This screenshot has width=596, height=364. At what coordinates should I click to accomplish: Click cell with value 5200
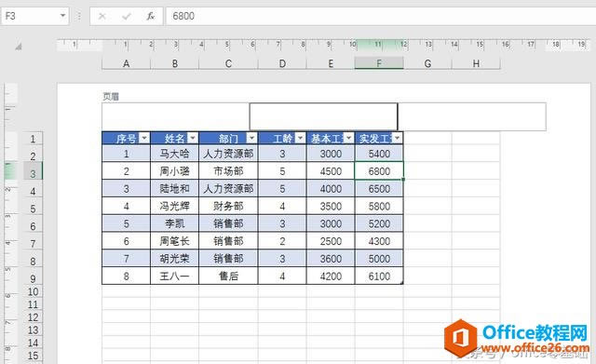pyautogui.click(x=379, y=223)
